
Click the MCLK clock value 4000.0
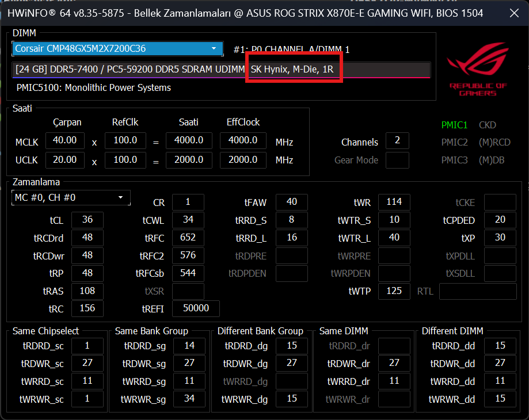point(189,140)
